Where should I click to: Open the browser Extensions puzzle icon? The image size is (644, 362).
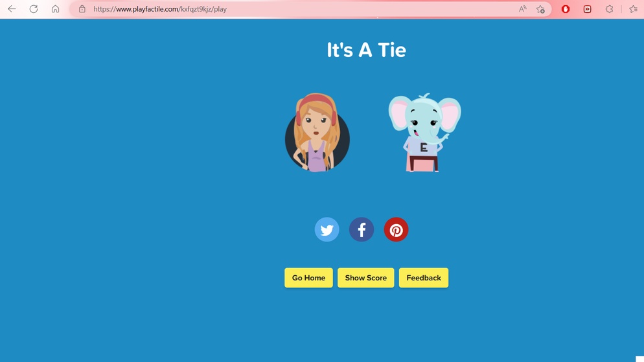pyautogui.click(x=610, y=9)
